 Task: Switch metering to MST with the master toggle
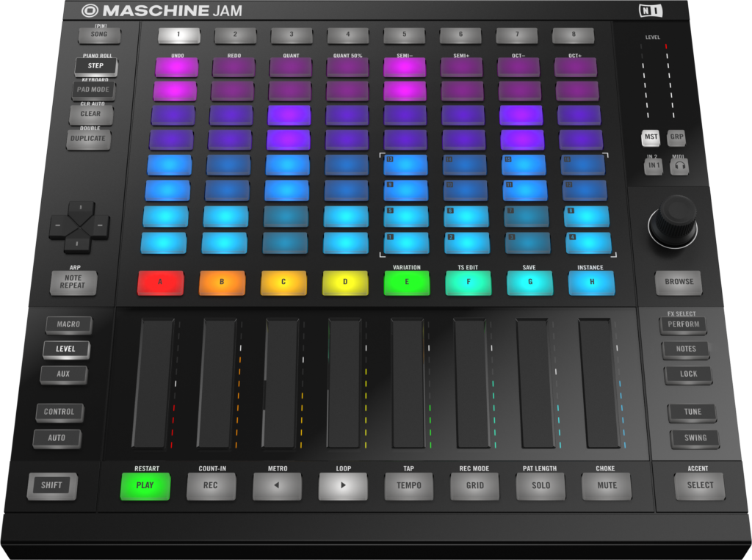[651, 138]
